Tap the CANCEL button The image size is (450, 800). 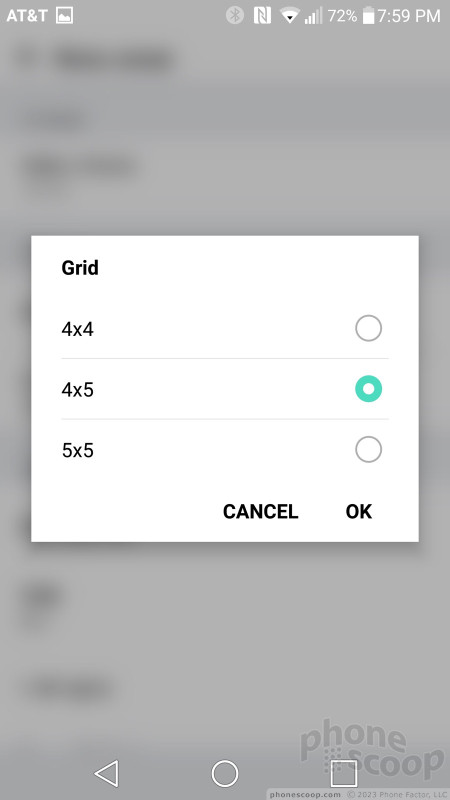click(260, 511)
